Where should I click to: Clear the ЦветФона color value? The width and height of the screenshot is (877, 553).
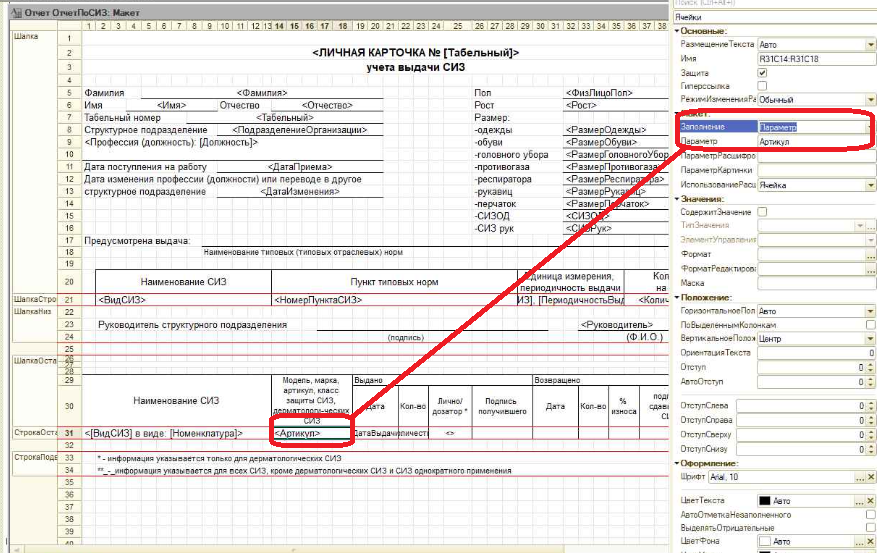pos(871,541)
